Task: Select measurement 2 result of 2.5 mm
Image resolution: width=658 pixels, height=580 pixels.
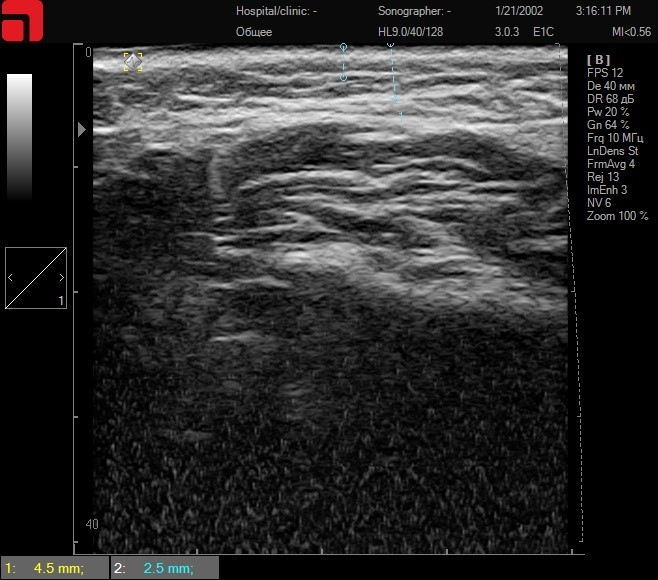Action: point(165,569)
